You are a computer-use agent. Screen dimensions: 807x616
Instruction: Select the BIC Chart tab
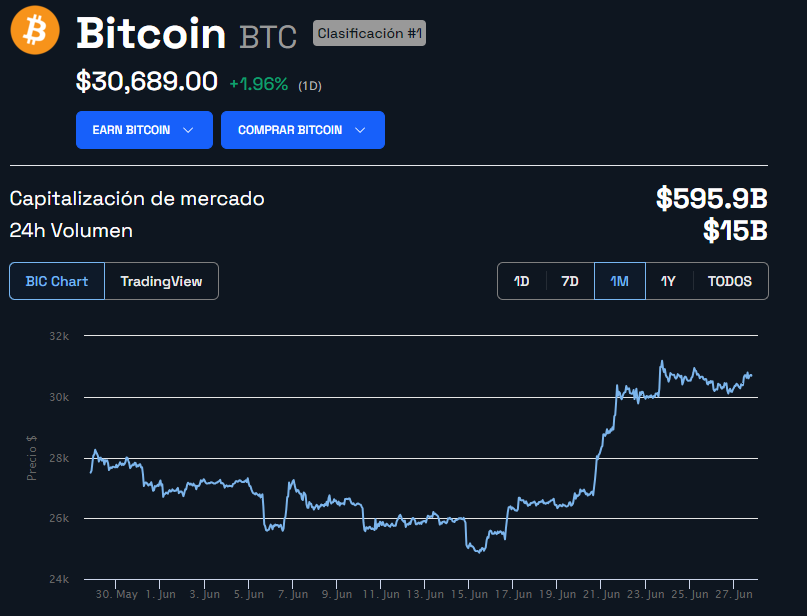click(56, 281)
